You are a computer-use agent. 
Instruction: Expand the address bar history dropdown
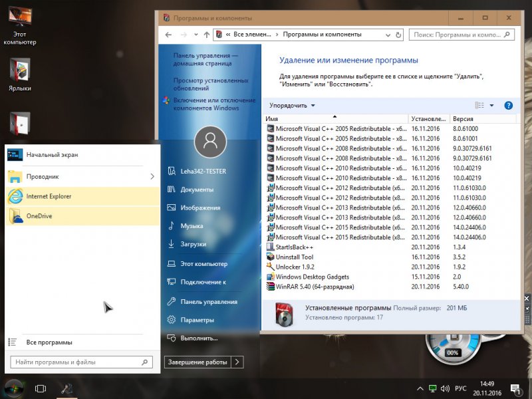(x=388, y=35)
